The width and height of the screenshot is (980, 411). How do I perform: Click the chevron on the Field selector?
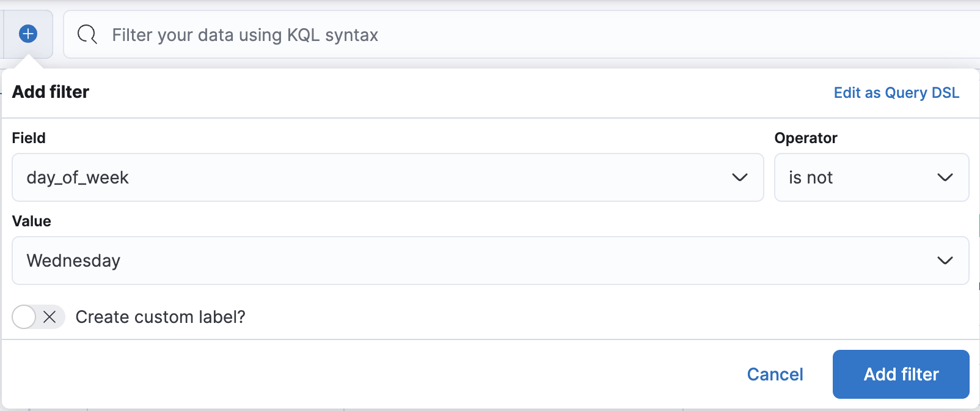coord(740,178)
